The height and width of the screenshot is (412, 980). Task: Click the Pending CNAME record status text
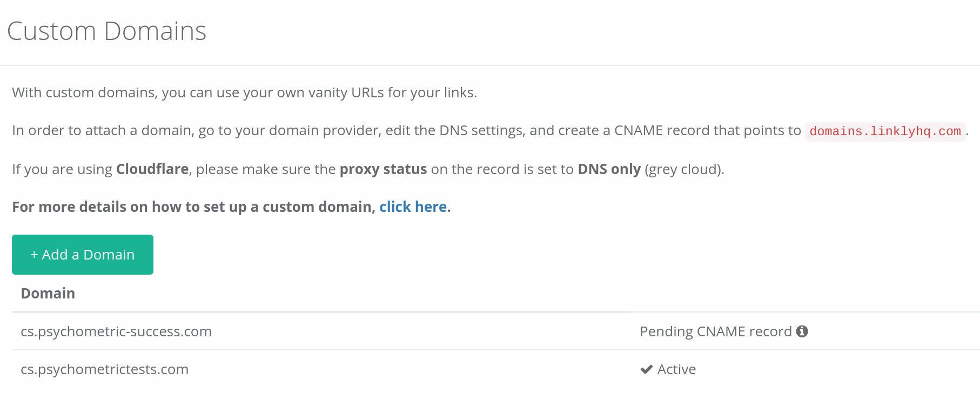pyautogui.click(x=715, y=331)
